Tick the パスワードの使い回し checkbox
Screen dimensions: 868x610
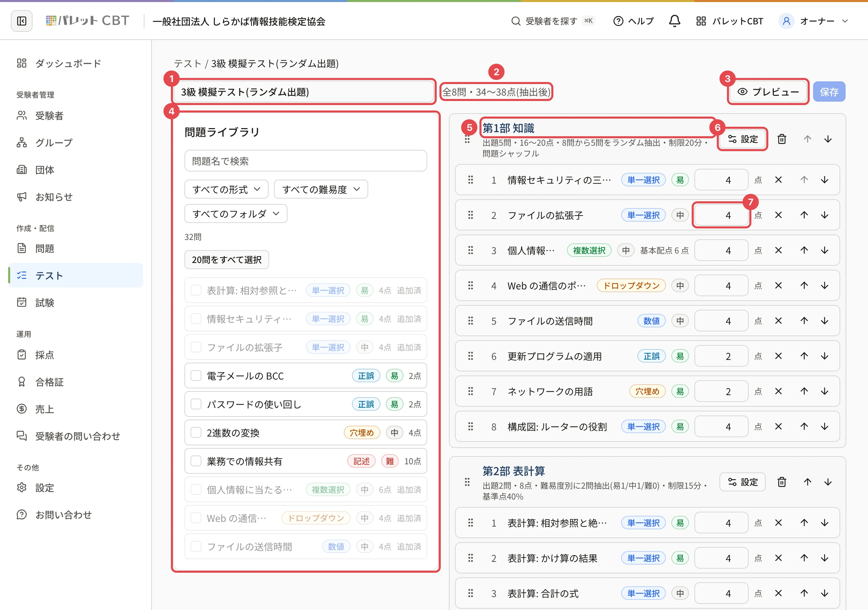196,404
